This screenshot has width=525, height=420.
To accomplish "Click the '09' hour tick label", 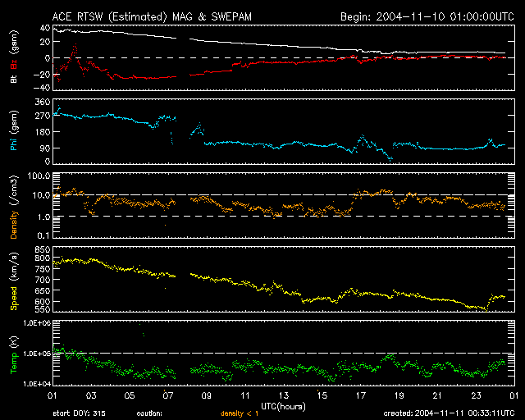I will (x=206, y=396).
